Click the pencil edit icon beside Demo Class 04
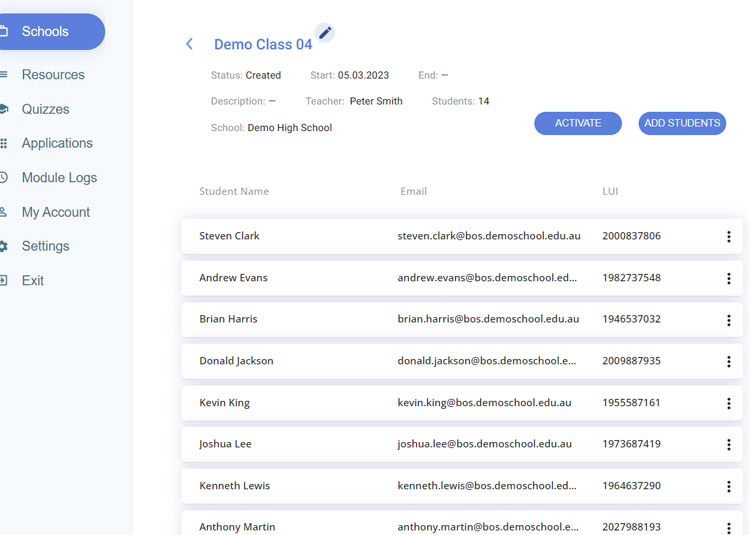This screenshot has height=535, width=750. pos(324,33)
